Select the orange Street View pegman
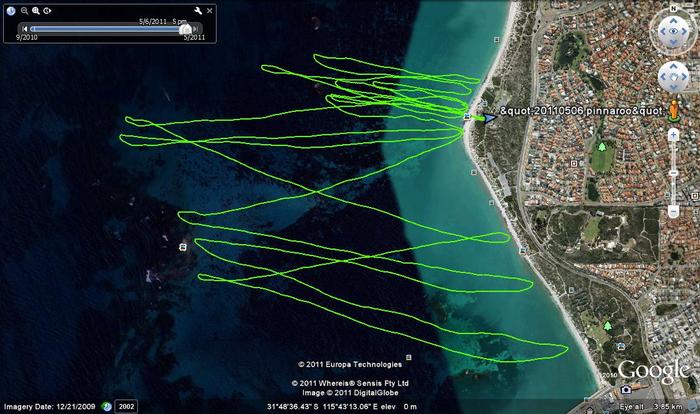Screen dimensions: 700x414 (x=672, y=107)
